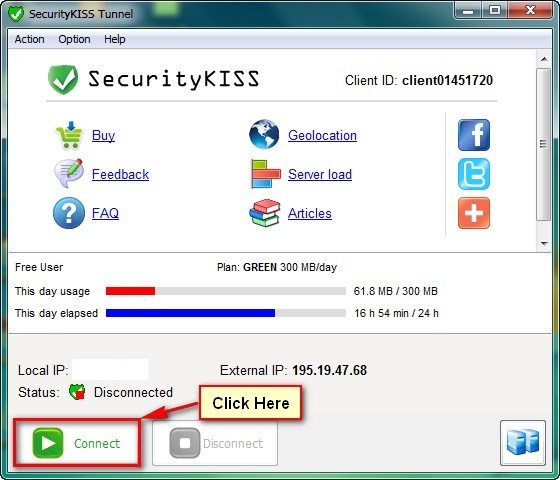The width and height of the screenshot is (560, 480).
Task: Open the Action menu
Action: click(29, 39)
